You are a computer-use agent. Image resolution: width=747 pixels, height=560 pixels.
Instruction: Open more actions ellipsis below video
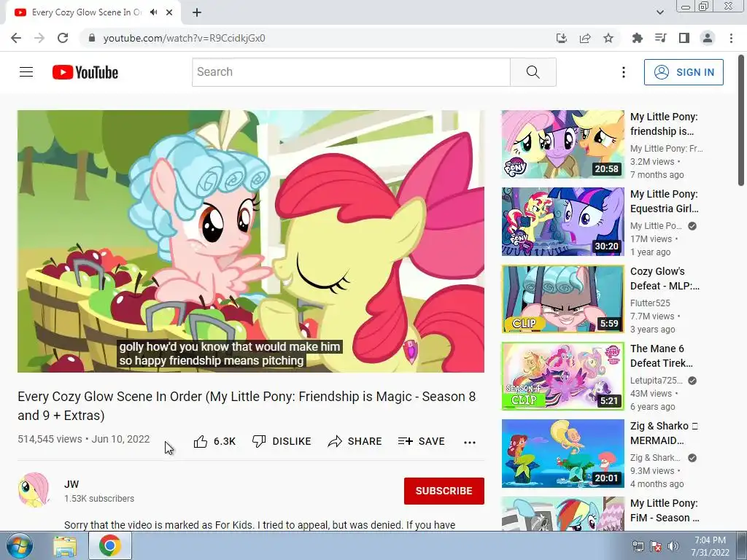(470, 443)
